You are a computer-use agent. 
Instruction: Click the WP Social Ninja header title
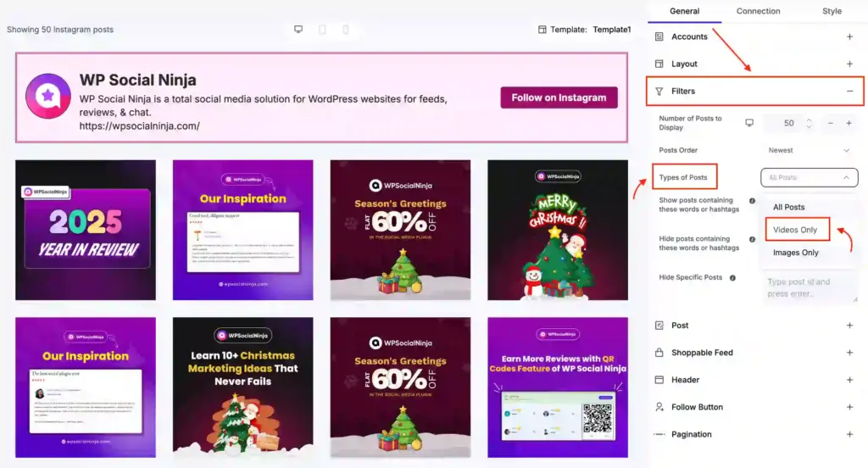coord(138,80)
